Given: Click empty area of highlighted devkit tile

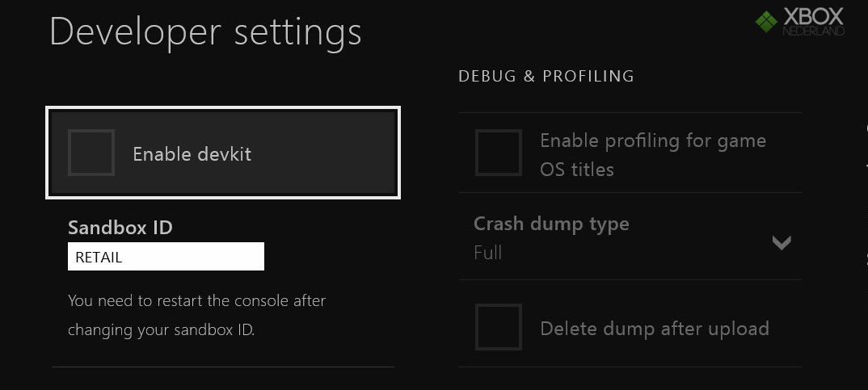Looking at the screenshot, I should [327, 153].
